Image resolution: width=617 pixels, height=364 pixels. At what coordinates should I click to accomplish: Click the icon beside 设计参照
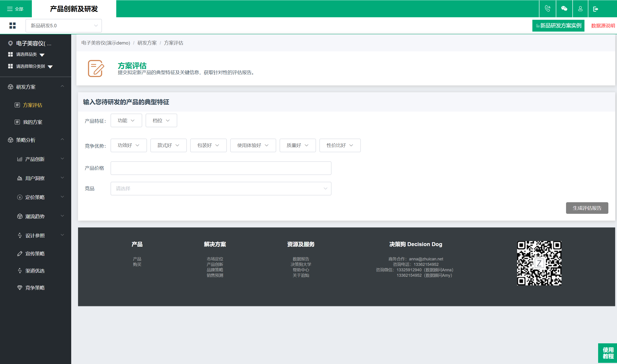(x=20, y=235)
